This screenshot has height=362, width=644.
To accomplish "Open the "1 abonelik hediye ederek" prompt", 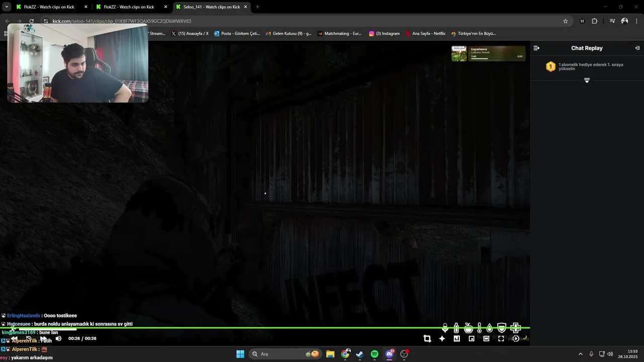I will [x=591, y=66].
